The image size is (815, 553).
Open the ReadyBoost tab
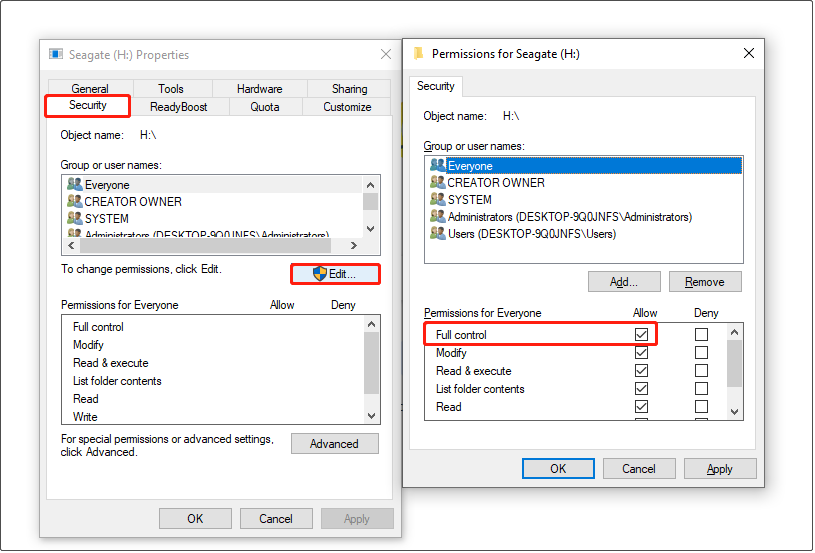pyautogui.click(x=178, y=107)
